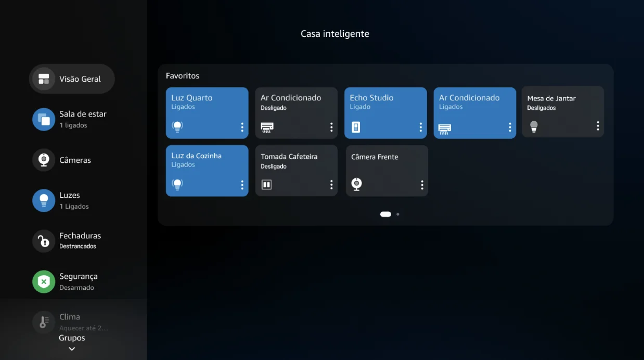644x360 pixels.
Task: Toggle Tomada Cafeteira outlet icon
Action: [267, 185]
